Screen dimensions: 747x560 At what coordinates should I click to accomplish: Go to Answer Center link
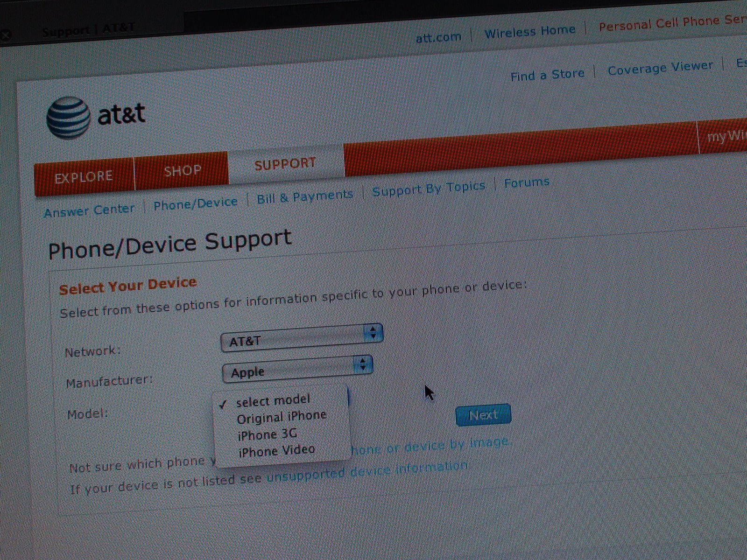(89, 210)
